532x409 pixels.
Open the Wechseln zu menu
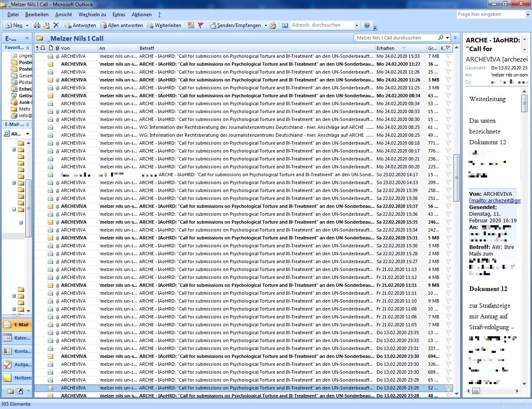click(x=92, y=15)
